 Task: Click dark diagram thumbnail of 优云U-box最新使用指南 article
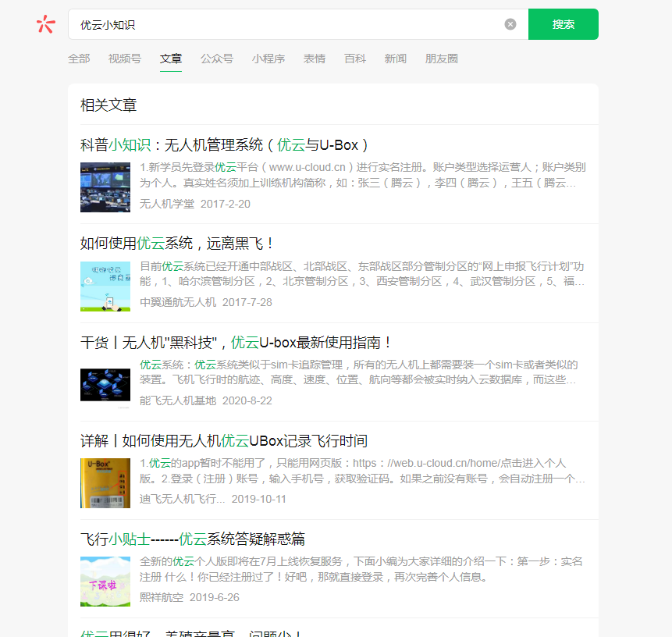pyautogui.click(x=105, y=385)
